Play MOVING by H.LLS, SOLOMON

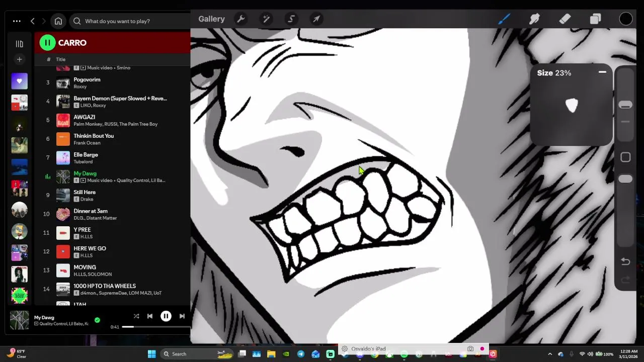tap(113, 270)
